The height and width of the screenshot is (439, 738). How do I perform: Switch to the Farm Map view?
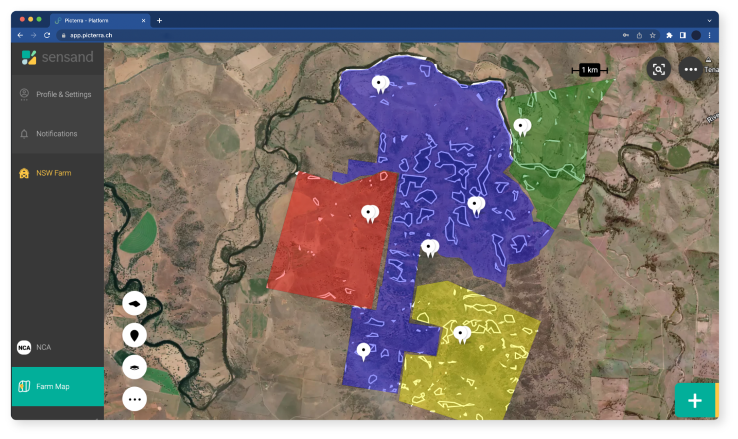(x=52, y=386)
